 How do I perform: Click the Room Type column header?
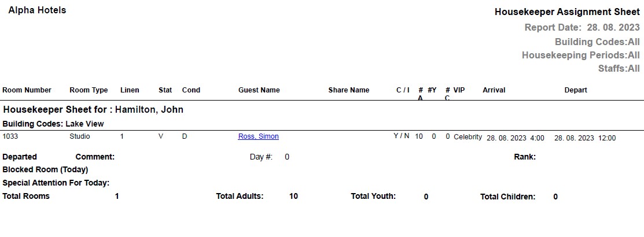[x=89, y=90]
